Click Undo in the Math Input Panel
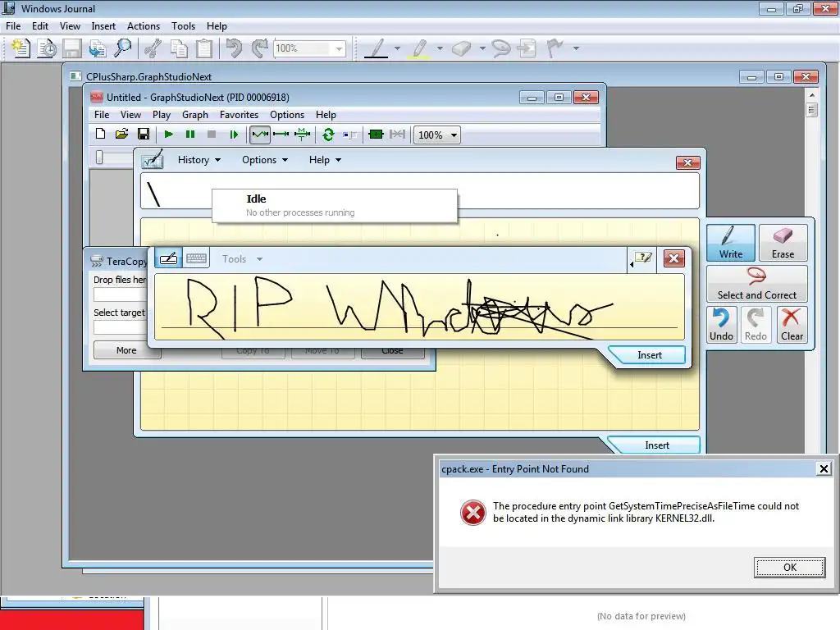The image size is (840, 630). pos(721,325)
